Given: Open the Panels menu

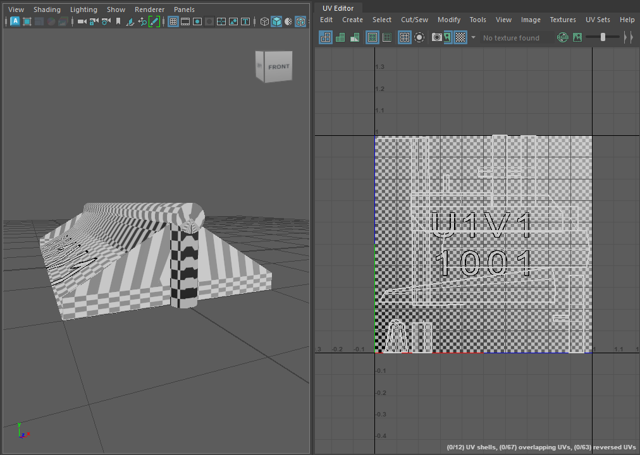Looking at the screenshot, I should pyautogui.click(x=184, y=9).
